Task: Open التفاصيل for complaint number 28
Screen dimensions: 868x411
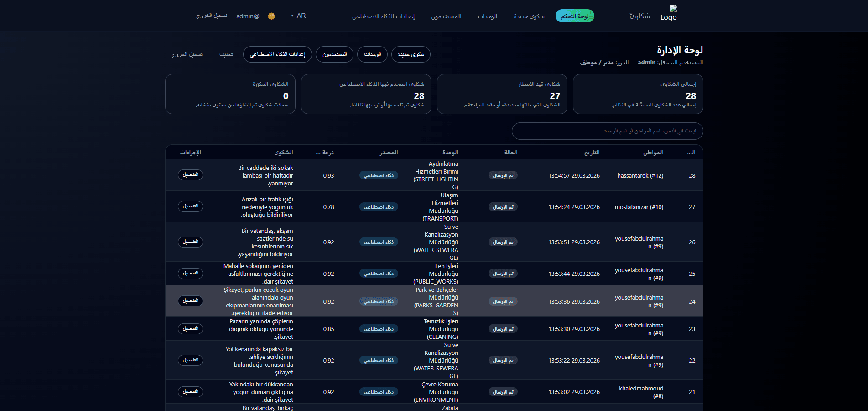Action: tap(190, 175)
